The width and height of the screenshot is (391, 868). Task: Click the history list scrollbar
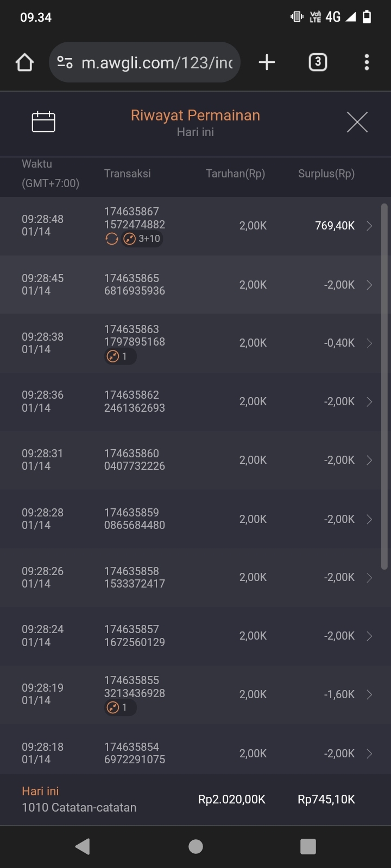[384, 386]
